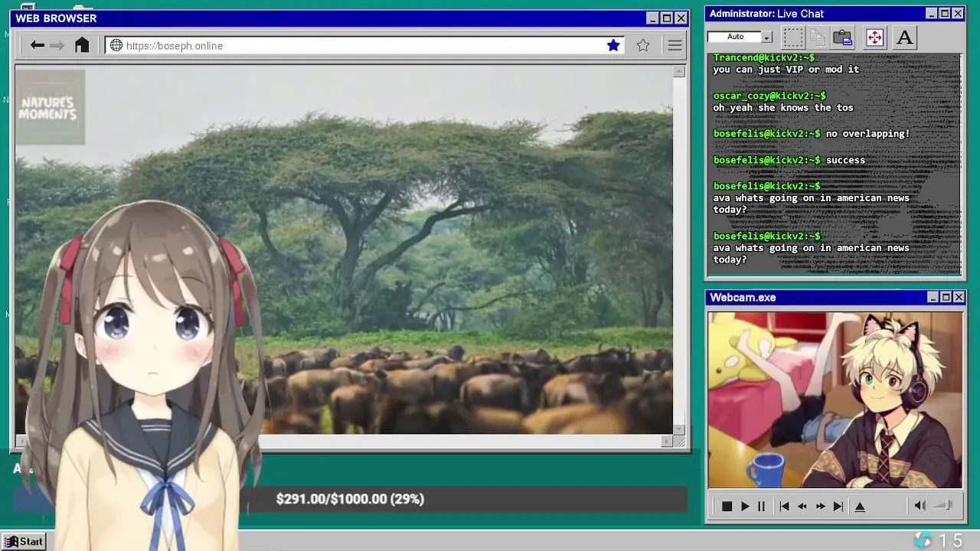Click the browser forward arrow
Image resolution: width=980 pixels, height=551 pixels.
pyautogui.click(x=57, y=46)
